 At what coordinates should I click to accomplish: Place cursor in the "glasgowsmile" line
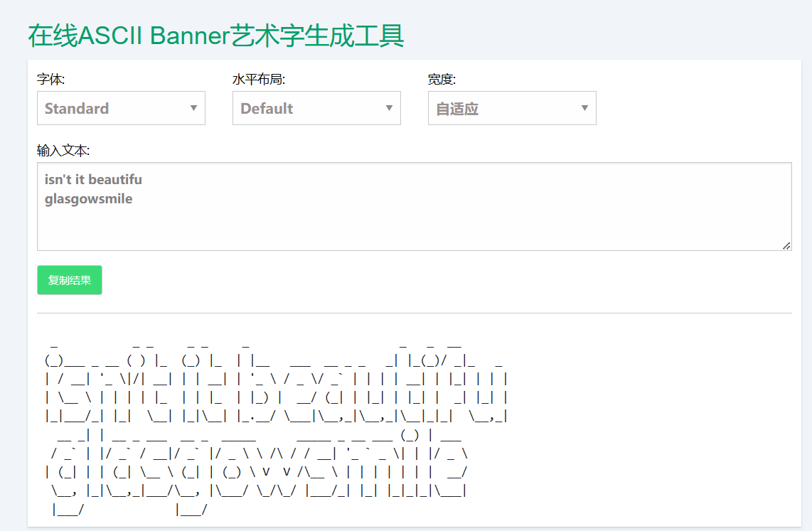tap(89, 199)
